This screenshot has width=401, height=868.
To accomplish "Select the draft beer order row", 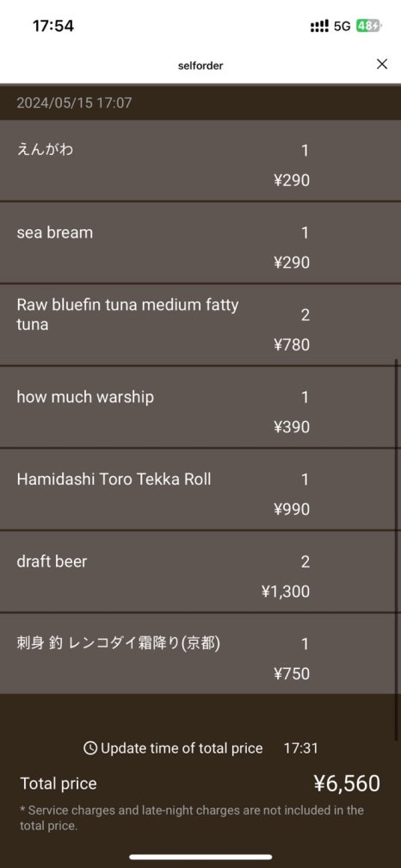I will [x=200, y=572].
